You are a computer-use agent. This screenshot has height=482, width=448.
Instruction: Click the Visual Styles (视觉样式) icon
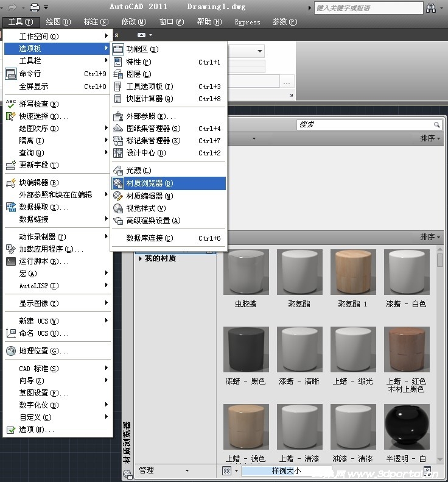(x=118, y=208)
